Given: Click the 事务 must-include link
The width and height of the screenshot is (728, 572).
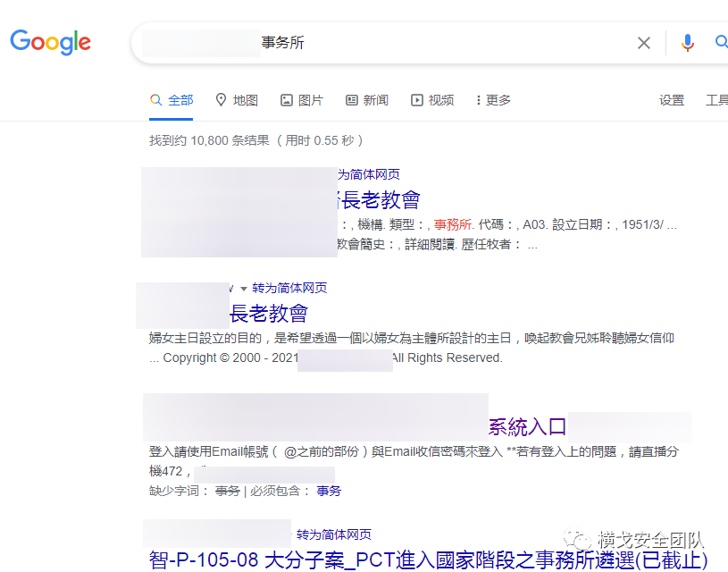Looking at the screenshot, I should pos(329,492).
